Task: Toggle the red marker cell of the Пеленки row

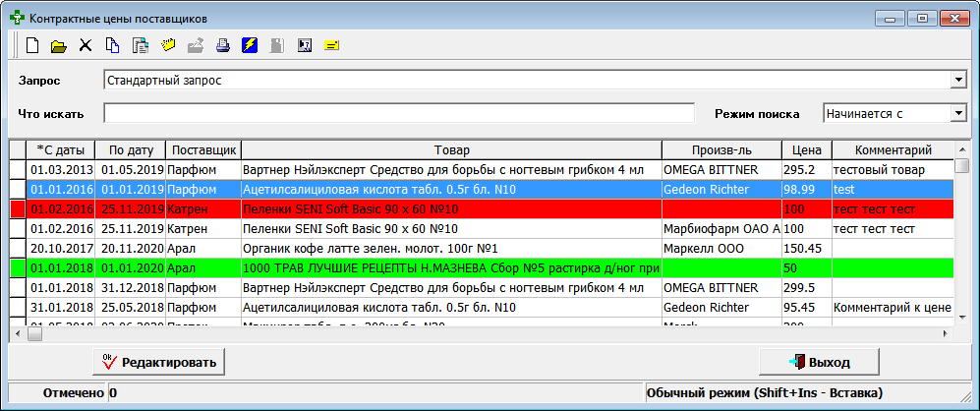Action: point(18,208)
